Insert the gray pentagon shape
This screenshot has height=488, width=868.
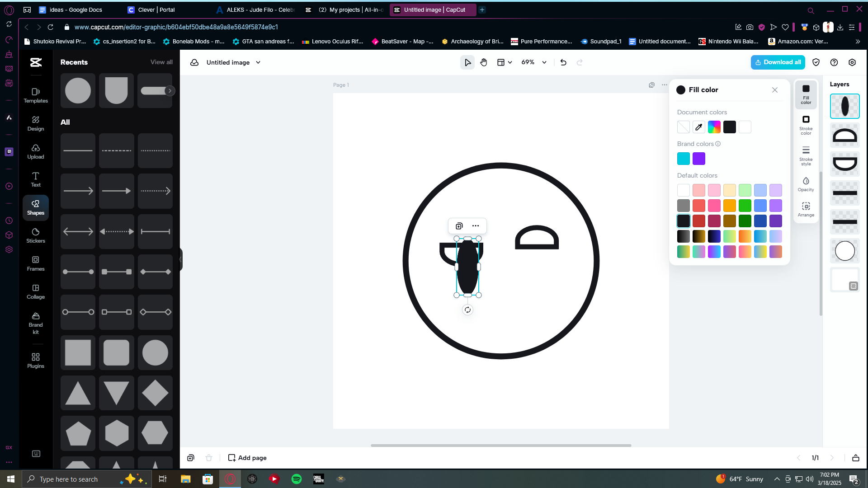click(x=78, y=433)
